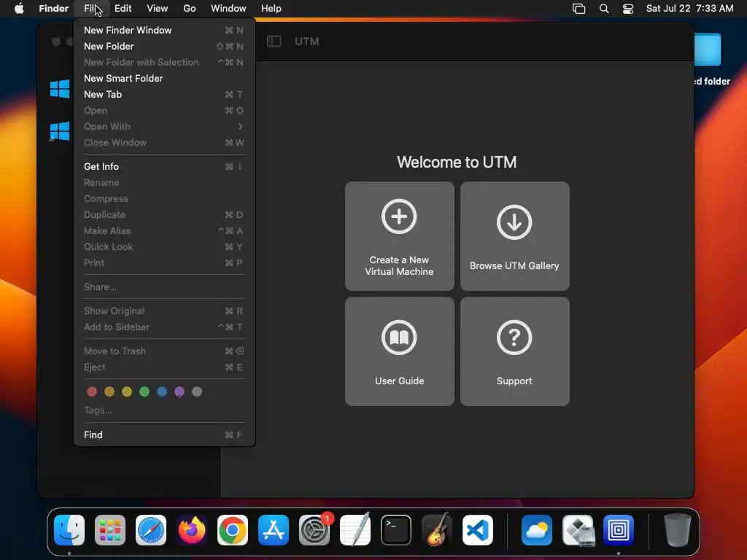Open the Window menu
This screenshot has height=560, width=747.
[228, 9]
